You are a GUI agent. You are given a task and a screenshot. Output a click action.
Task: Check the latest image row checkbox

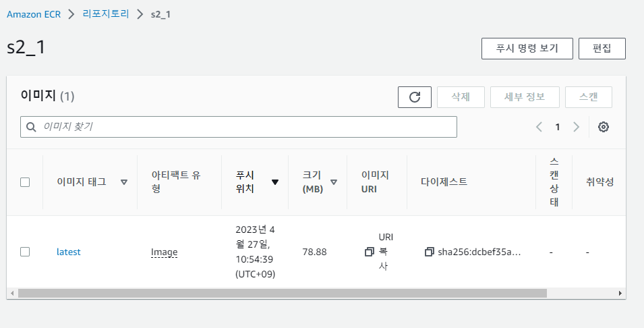click(25, 252)
